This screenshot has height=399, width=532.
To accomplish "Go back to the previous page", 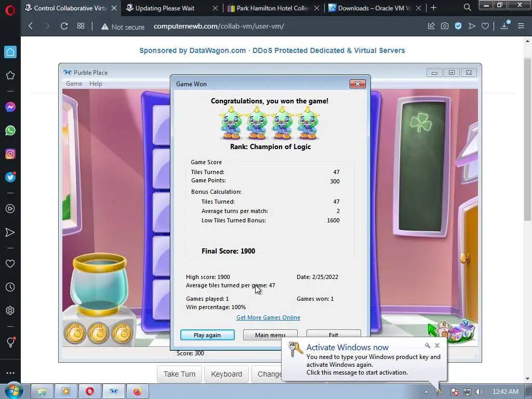I will point(31,26).
